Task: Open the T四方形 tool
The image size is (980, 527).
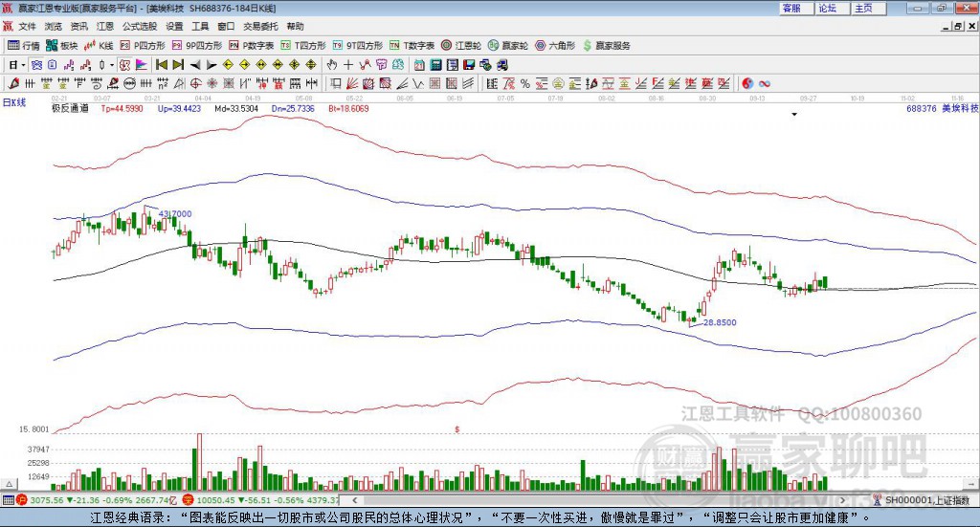Action: coord(303,46)
